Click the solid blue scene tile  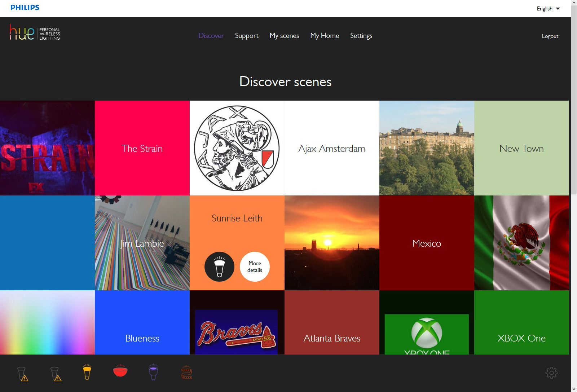point(47,243)
